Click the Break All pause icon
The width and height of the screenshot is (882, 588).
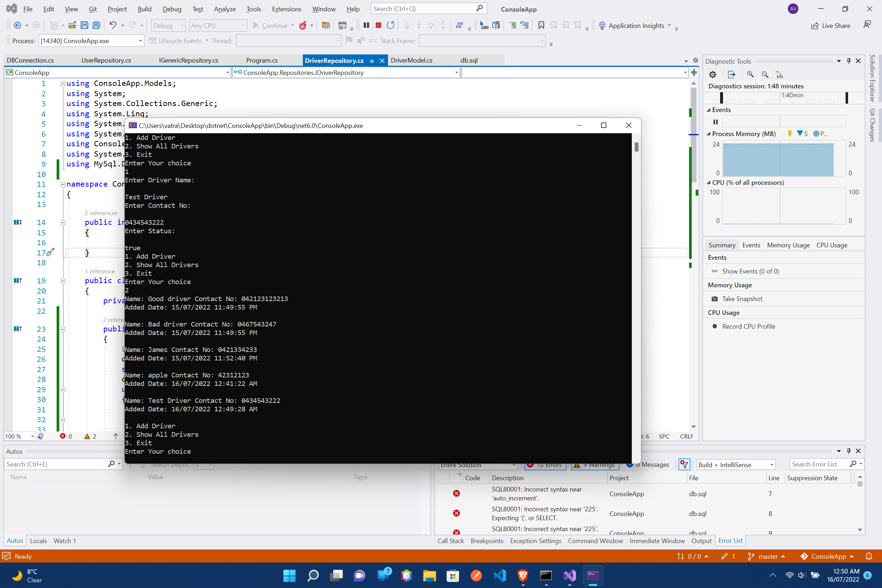(x=366, y=25)
